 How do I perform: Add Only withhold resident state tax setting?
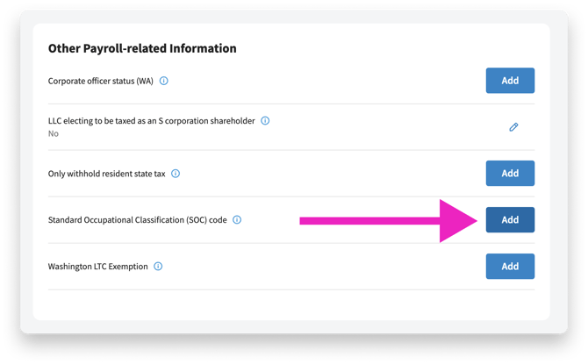[510, 174]
